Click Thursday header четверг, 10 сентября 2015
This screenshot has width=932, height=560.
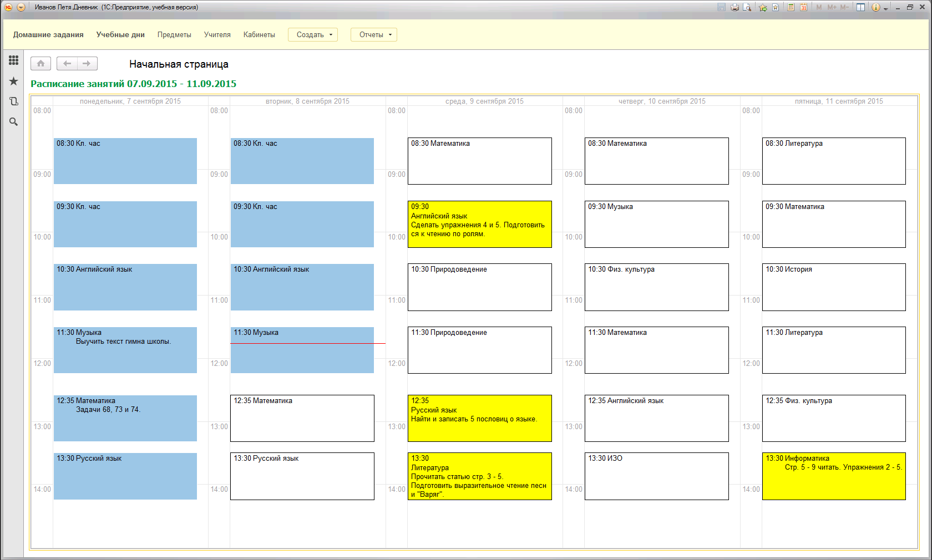pos(662,101)
